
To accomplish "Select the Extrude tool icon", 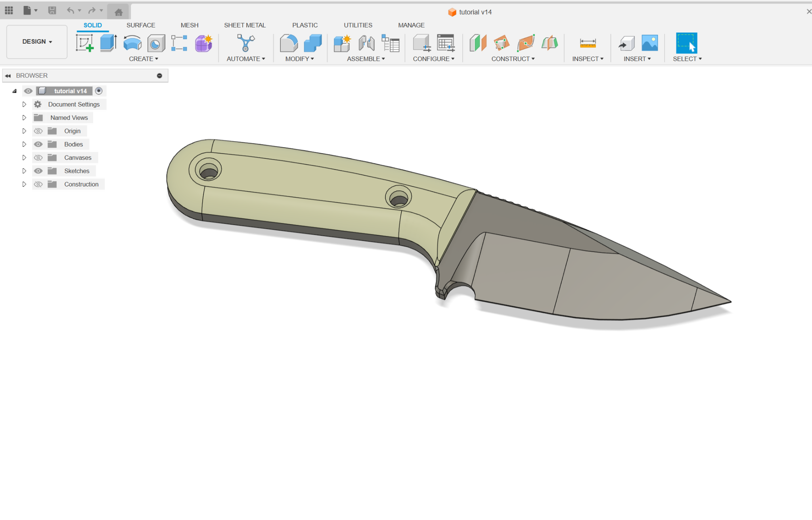I will (x=108, y=43).
